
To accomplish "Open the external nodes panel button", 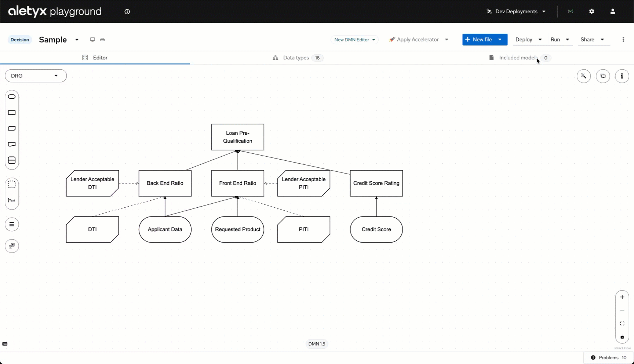I will coord(12,246).
